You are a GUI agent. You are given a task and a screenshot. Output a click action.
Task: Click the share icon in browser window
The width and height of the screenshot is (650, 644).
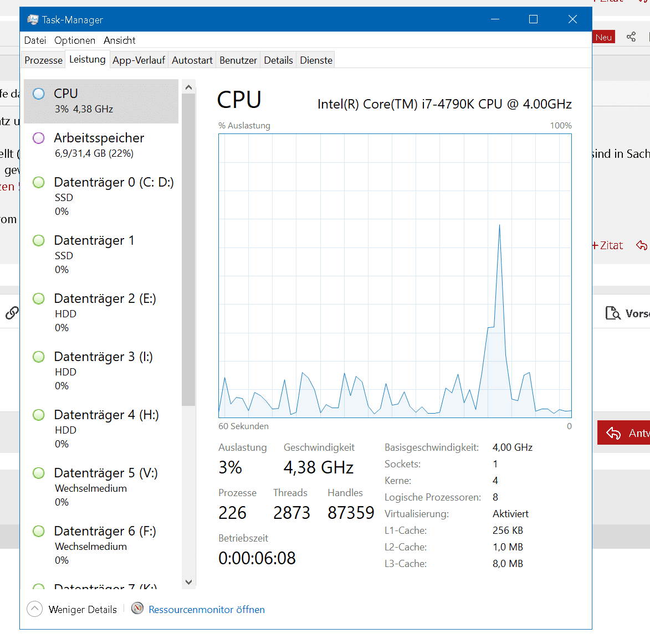coord(631,37)
